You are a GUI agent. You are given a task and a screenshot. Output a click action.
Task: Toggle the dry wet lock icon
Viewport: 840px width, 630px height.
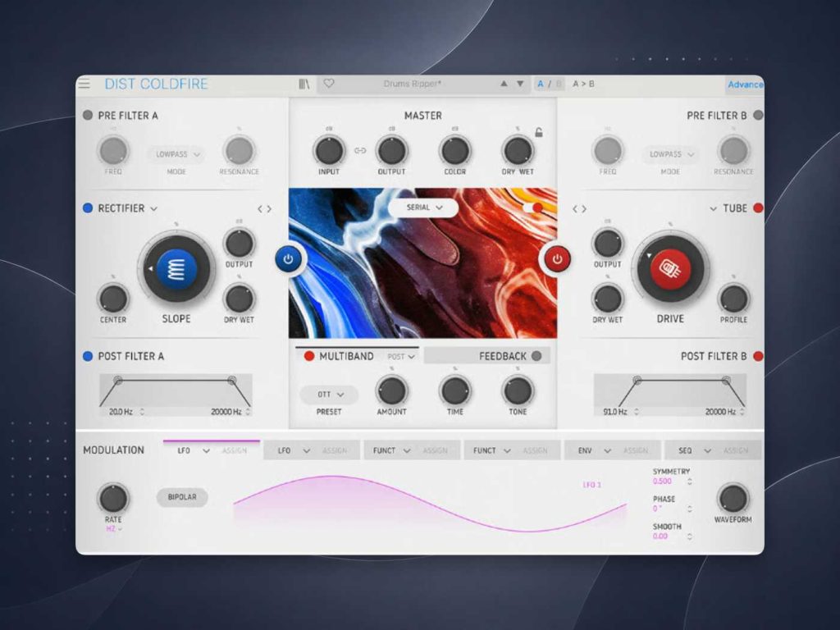(x=538, y=132)
